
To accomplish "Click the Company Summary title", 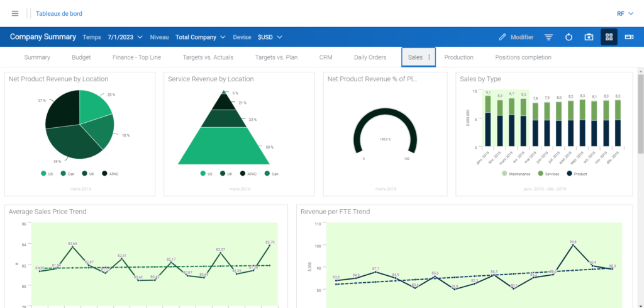I will [x=43, y=37].
